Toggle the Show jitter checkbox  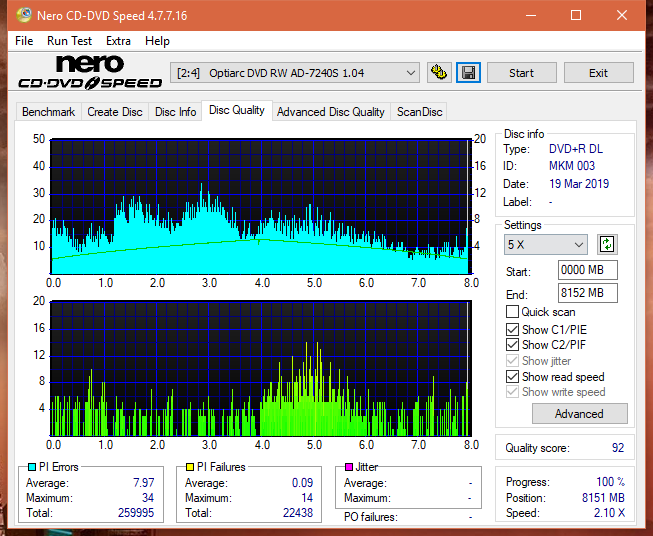click(x=512, y=360)
